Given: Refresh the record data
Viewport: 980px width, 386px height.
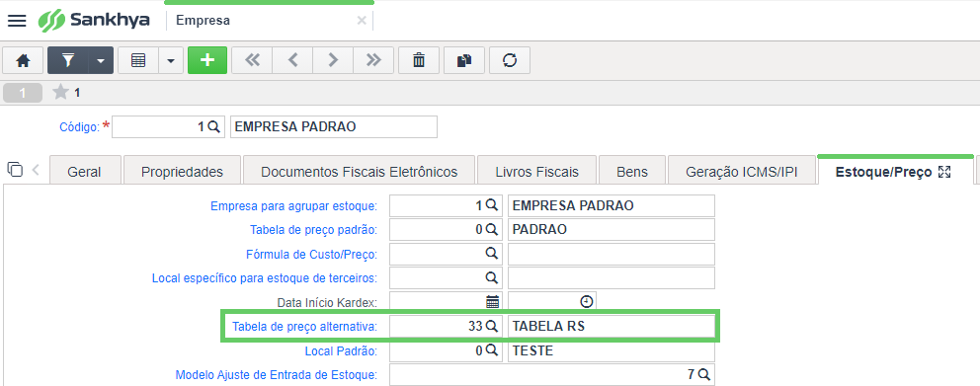Looking at the screenshot, I should pos(510,60).
